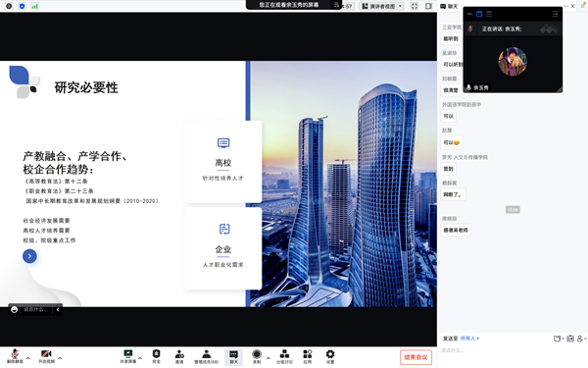Expand video options arrow beside camera
The height and width of the screenshot is (368, 588).
pyautogui.click(x=60, y=358)
